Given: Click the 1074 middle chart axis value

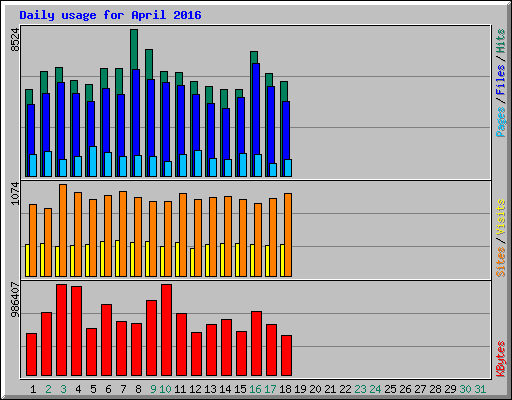Looking at the screenshot, I should coord(15,193).
